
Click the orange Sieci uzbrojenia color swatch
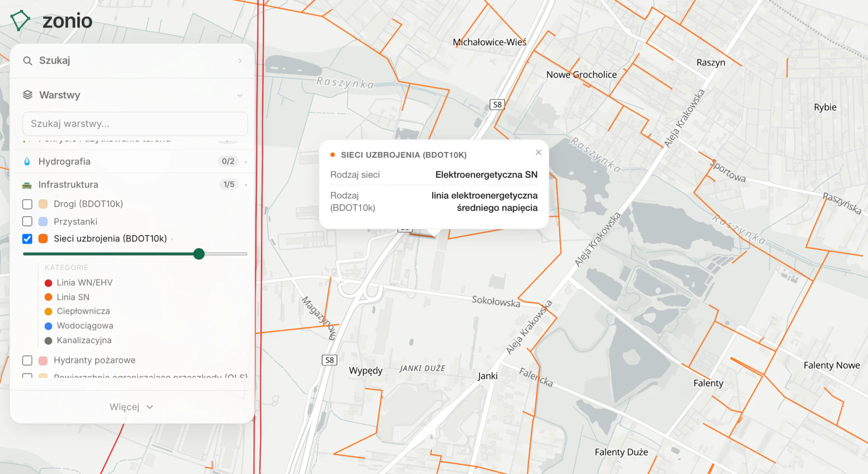pyautogui.click(x=43, y=239)
